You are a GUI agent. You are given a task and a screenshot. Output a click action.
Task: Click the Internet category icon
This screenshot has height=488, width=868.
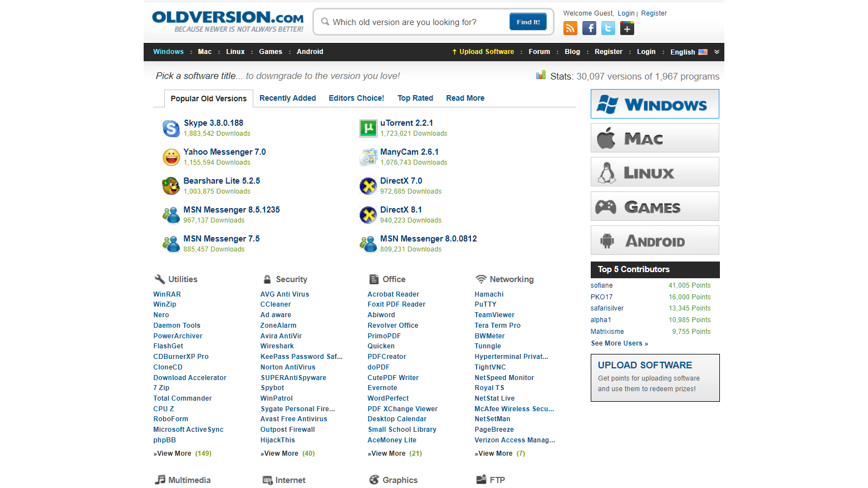click(x=267, y=480)
